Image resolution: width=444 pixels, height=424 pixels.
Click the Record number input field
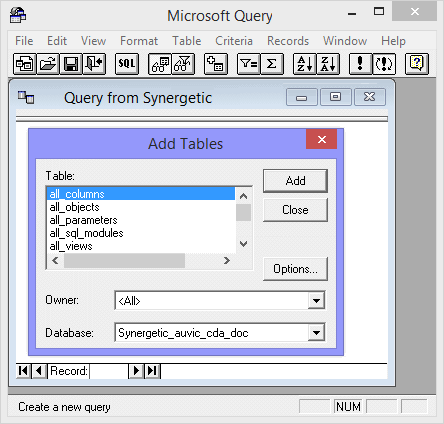tap(109, 371)
